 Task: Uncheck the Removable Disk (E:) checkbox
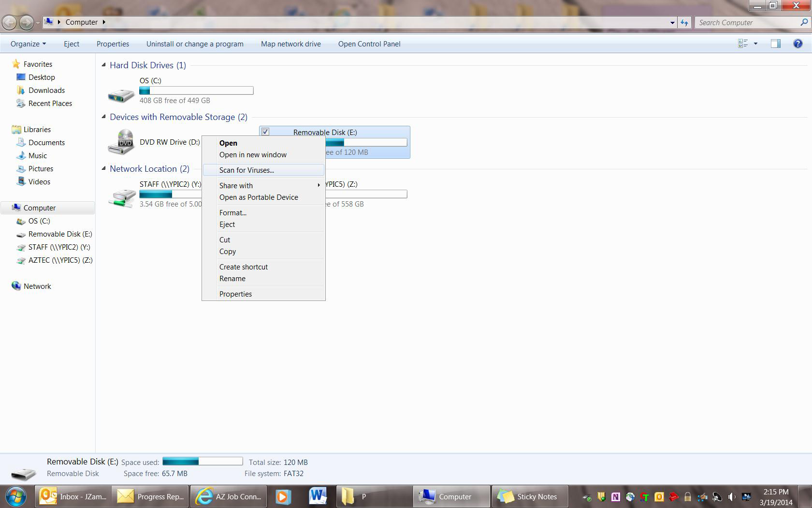(x=265, y=132)
